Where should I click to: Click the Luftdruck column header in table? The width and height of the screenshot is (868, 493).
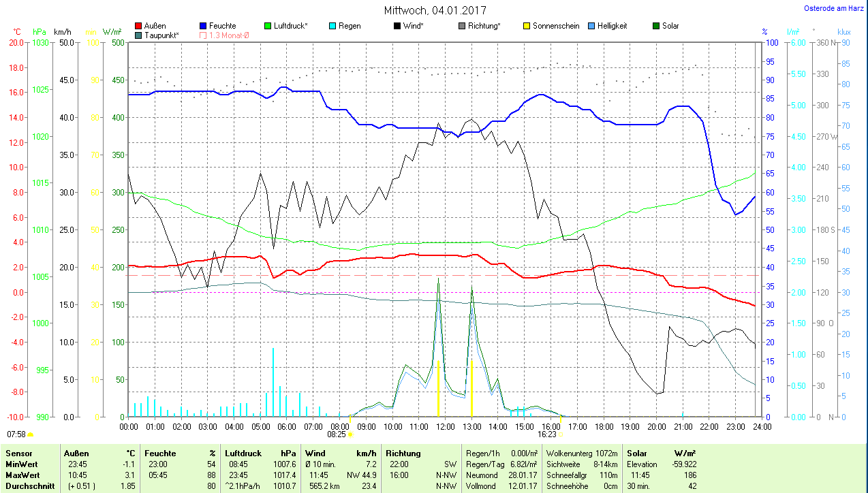(244, 453)
